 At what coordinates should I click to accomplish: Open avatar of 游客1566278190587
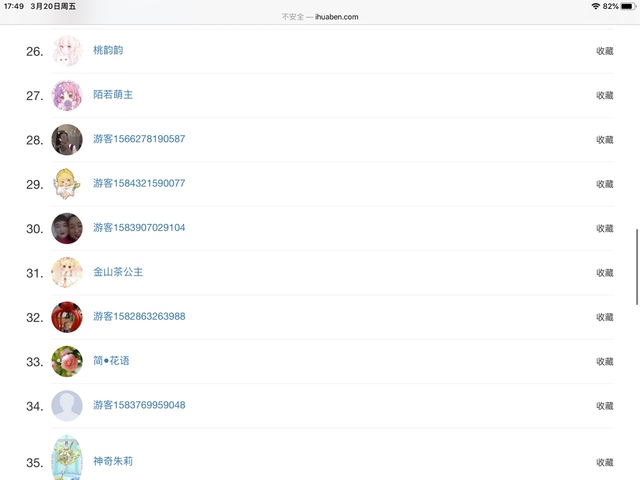[67, 139]
